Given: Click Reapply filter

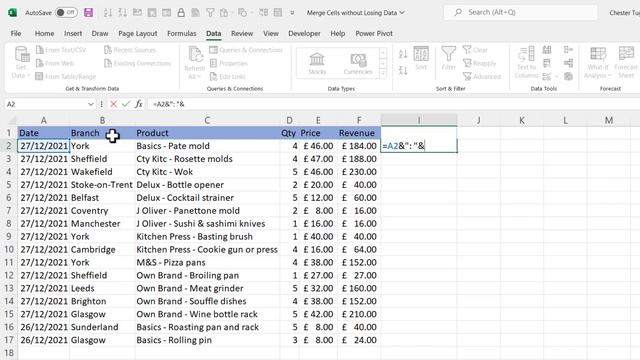Looking at the screenshot, I should 480,63.
